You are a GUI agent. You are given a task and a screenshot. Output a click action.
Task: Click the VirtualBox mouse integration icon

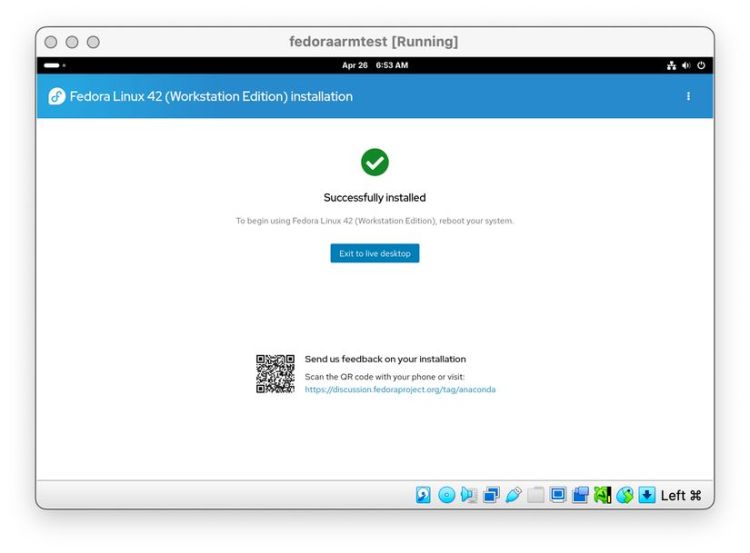coord(625,495)
